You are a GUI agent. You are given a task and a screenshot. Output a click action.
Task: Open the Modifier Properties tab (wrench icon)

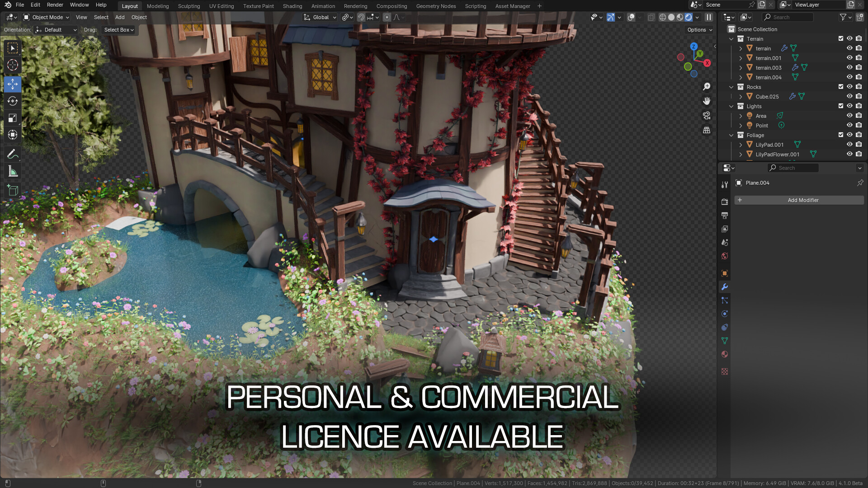[x=725, y=287]
